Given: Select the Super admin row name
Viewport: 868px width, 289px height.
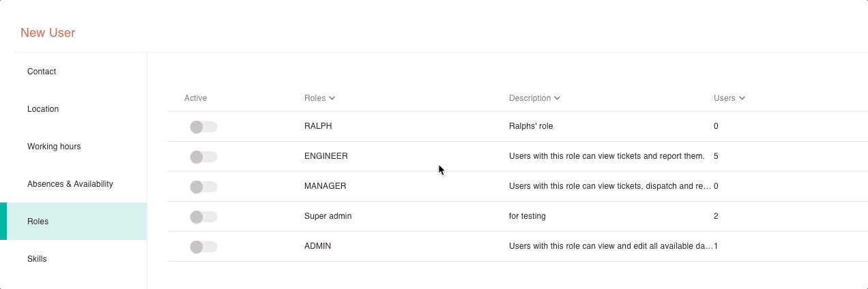Looking at the screenshot, I should pyautogui.click(x=328, y=216).
